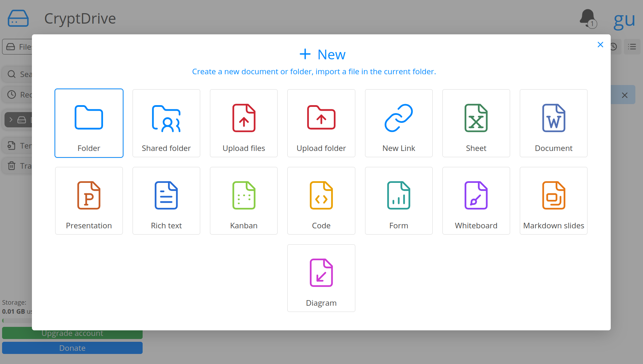Screen dimensions: 643x364
Task: Click the CryptDrive logo icon
Action: click(18, 18)
